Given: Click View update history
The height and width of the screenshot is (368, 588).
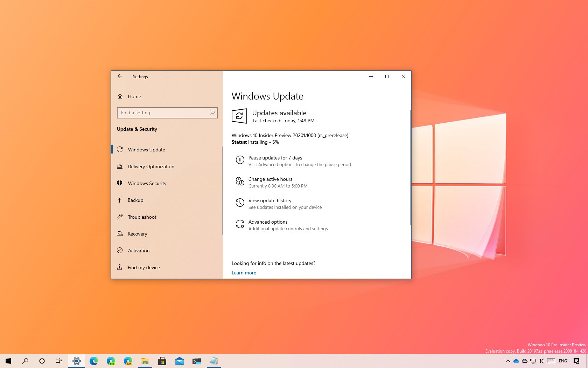Looking at the screenshot, I should (x=270, y=201).
